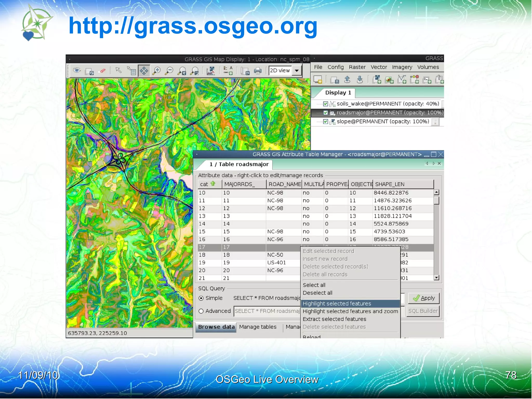The image size is (532, 399).
Task: Open the Raster menu
Action: [357, 67]
